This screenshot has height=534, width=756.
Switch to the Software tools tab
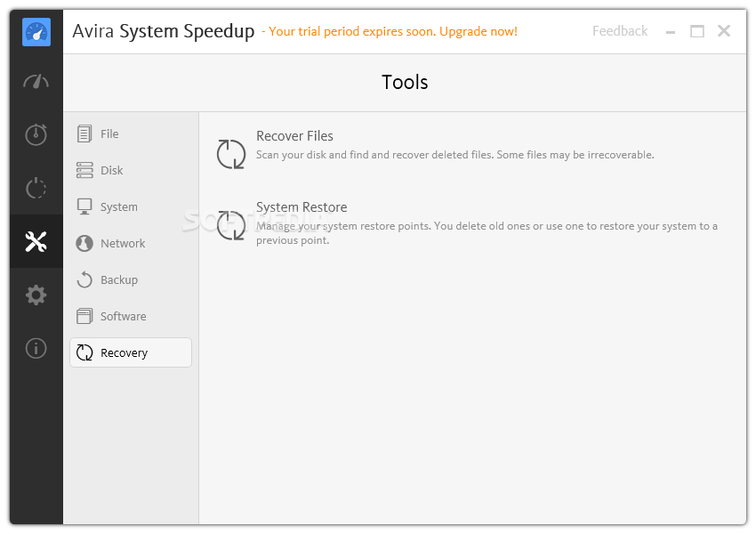[131, 317]
